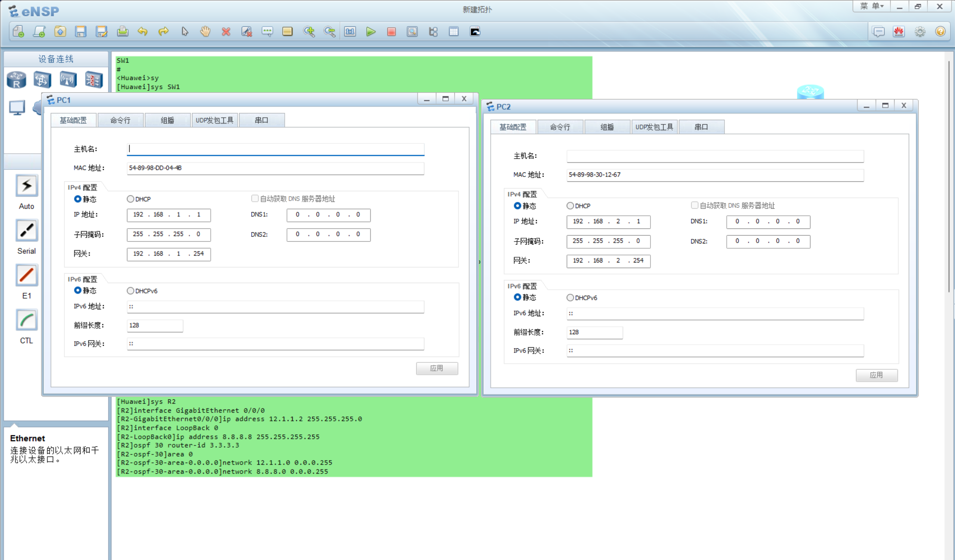This screenshot has height=560, width=955.
Task: Click 应用 button in PC1 window
Action: tap(436, 368)
